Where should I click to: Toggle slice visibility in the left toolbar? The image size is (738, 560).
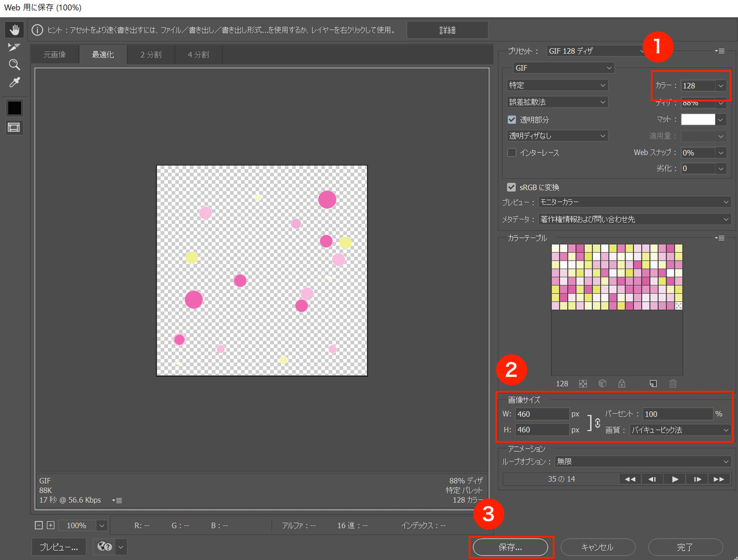[x=14, y=127]
